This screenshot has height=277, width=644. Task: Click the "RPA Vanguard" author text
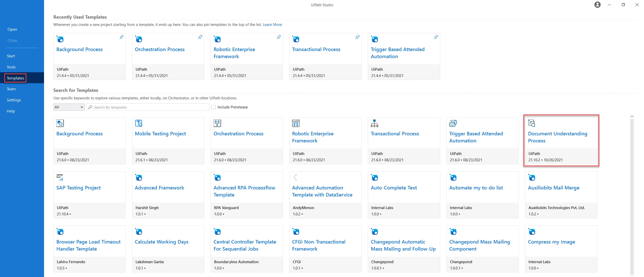tap(226, 208)
